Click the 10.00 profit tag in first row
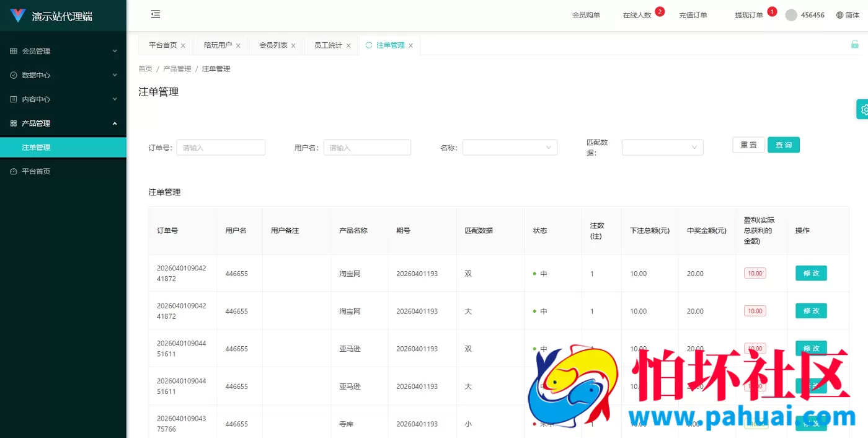868x438 pixels. pos(755,273)
